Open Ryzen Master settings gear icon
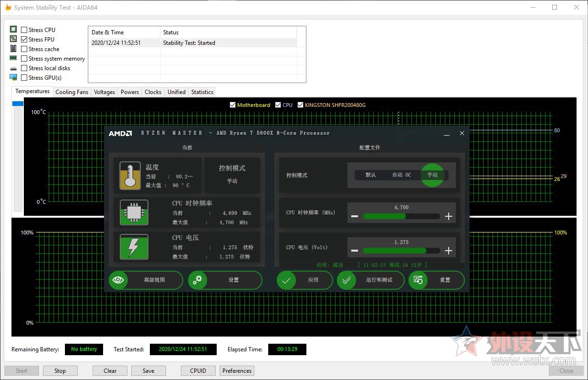Screen dimensions: 588x380 (x=198, y=280)
